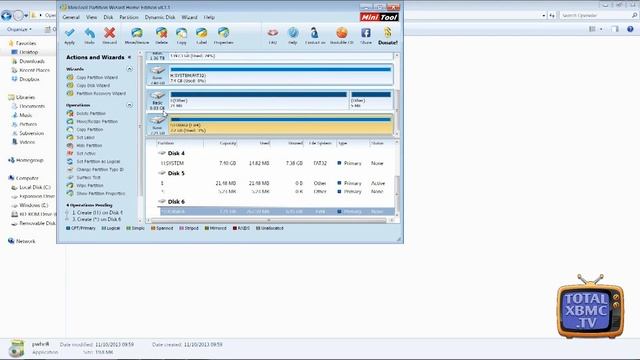Open the Dynamic Disk menu
Screen dimensions: 640x360
point(160,18)
